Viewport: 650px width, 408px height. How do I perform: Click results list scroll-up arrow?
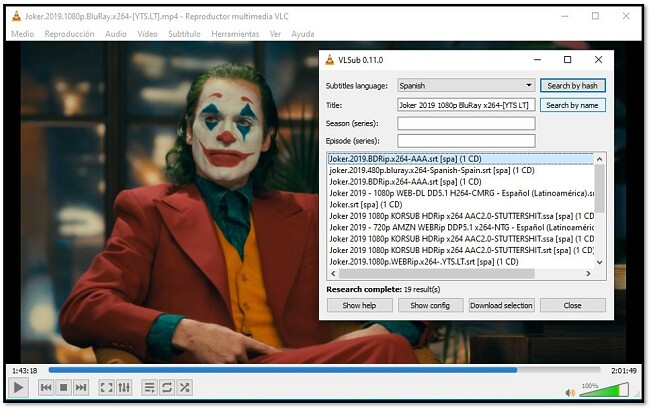pos(599,159)
